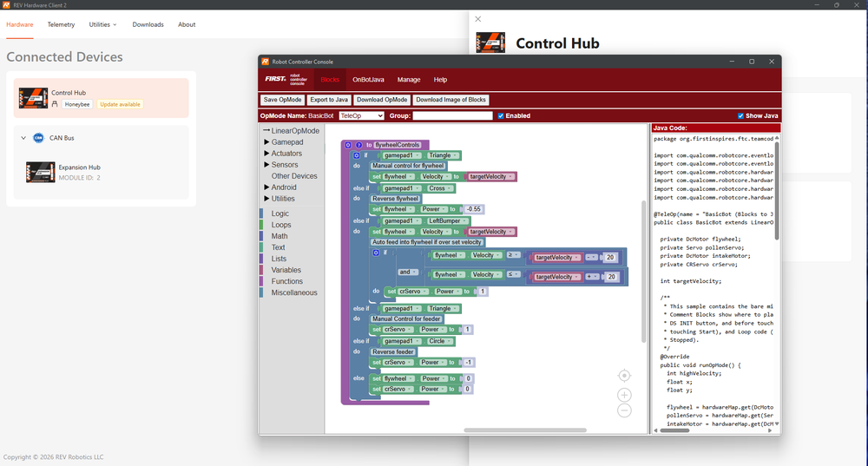Screen dimensions: 868x466
Task: Click the Export to Java button
Action: coord(329,100)
